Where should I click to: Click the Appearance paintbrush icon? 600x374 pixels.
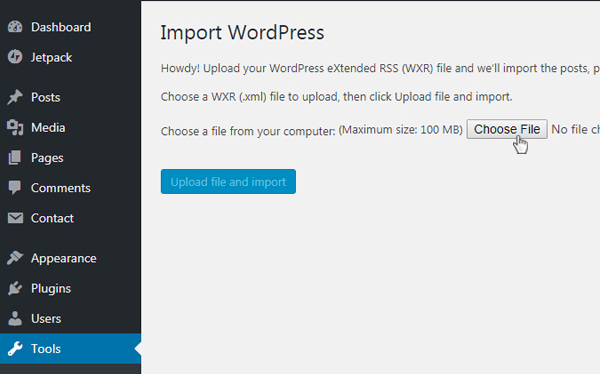tap(15, 258)
